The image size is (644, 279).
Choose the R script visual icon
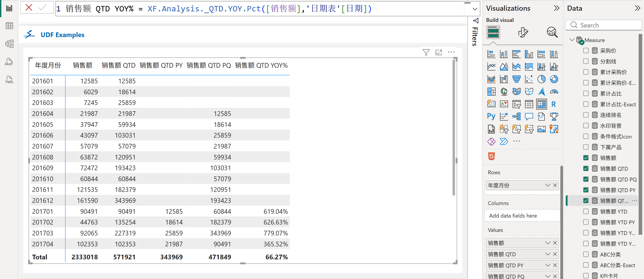tap(553, 104)
